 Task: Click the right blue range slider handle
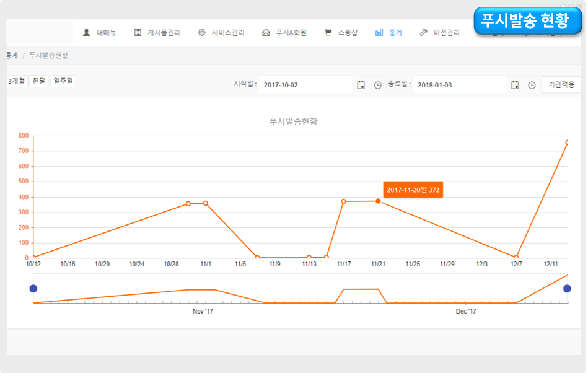(567, 288)
